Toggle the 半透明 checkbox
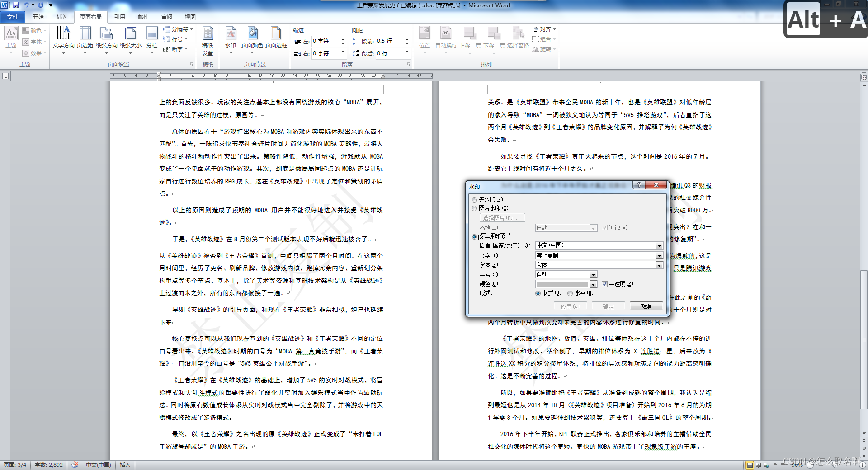 click(604, 284)
